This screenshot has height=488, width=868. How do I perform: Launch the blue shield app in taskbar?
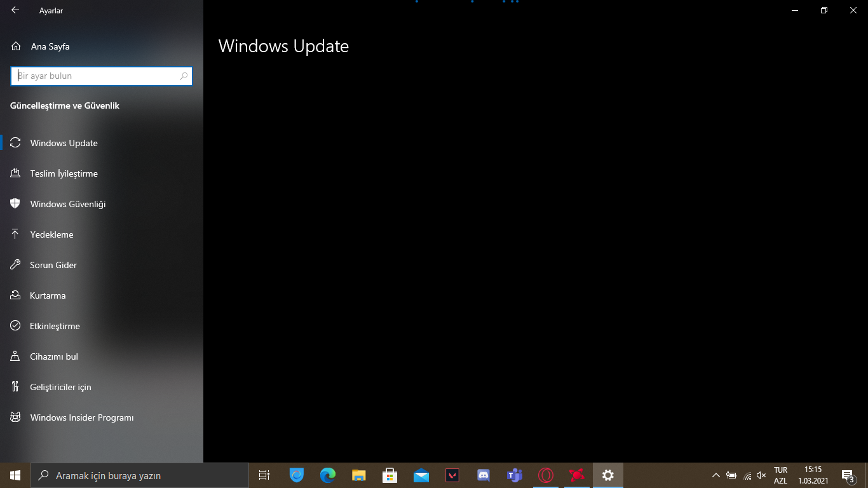coord(297,475)
